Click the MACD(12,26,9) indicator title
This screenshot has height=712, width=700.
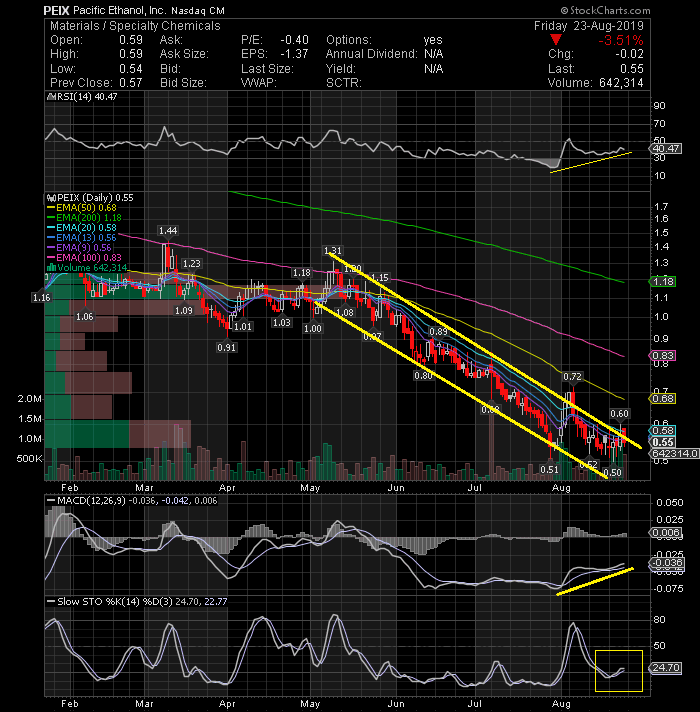(92, 501)
